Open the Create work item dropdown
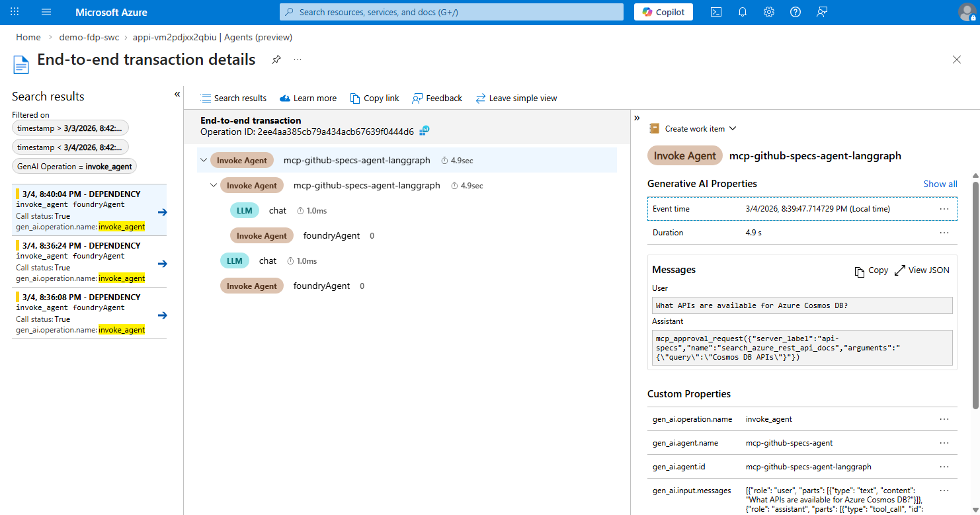 [x=693, y=129]
